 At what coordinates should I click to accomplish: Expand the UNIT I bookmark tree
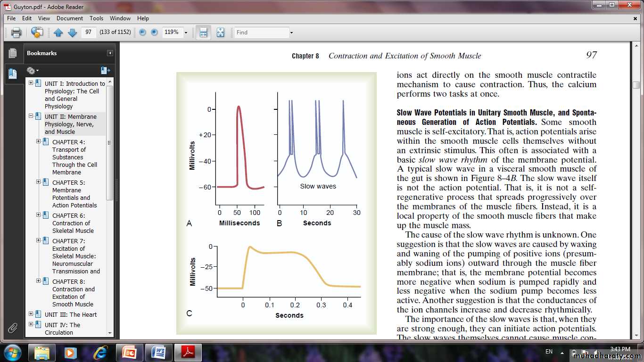(31, 83)
